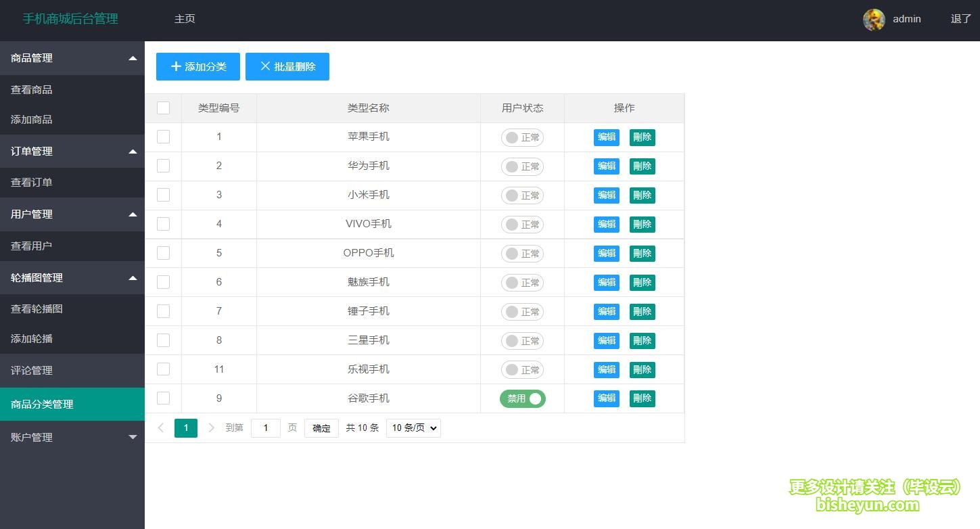Toggle the 谷歌手机 status switch

(523, 398)
